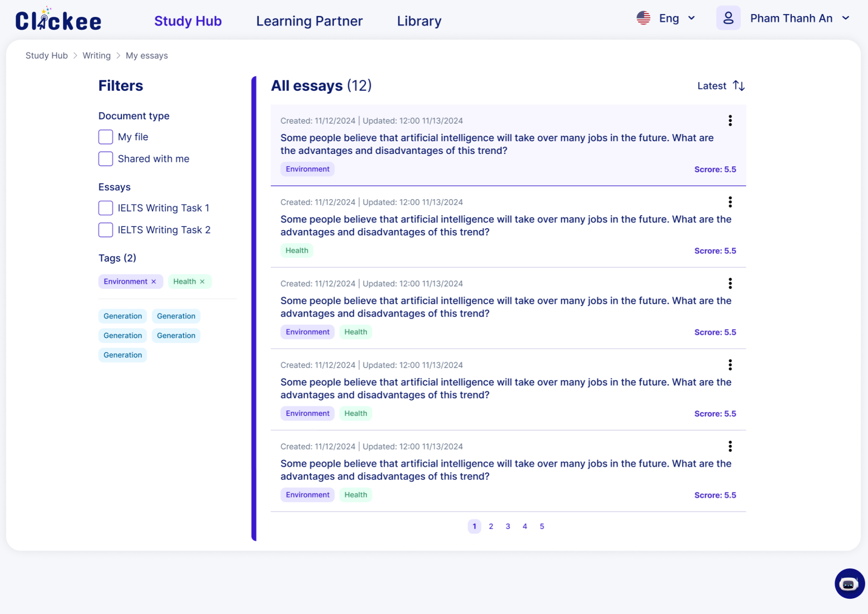Click the Health tag on the fourth essay
This screenshot has height=614, width=868.
point(356,413)
